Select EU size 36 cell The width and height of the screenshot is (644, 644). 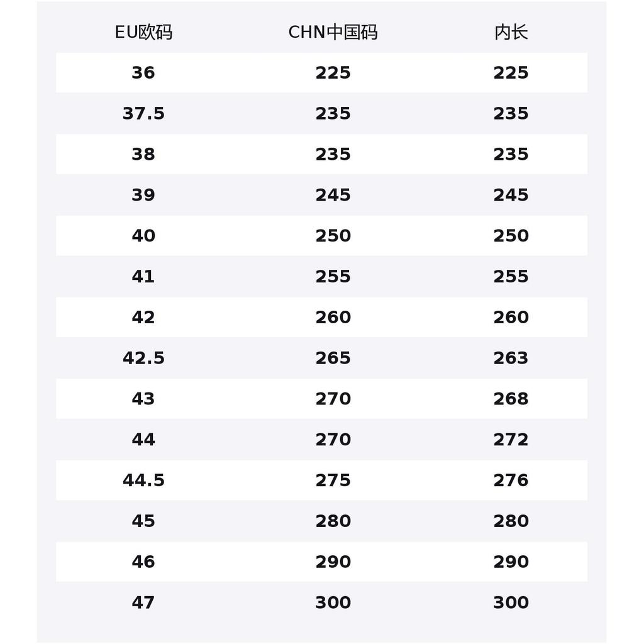[x=143, y=73]
